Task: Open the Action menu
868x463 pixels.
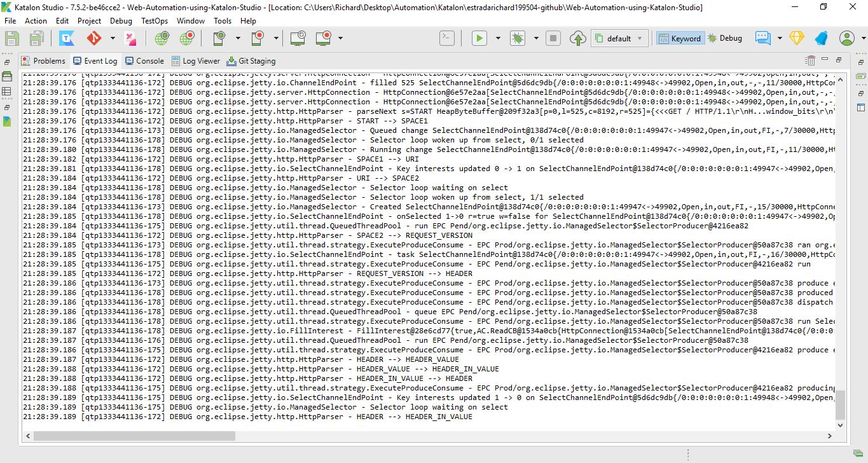Action: (x=36, y=21)
